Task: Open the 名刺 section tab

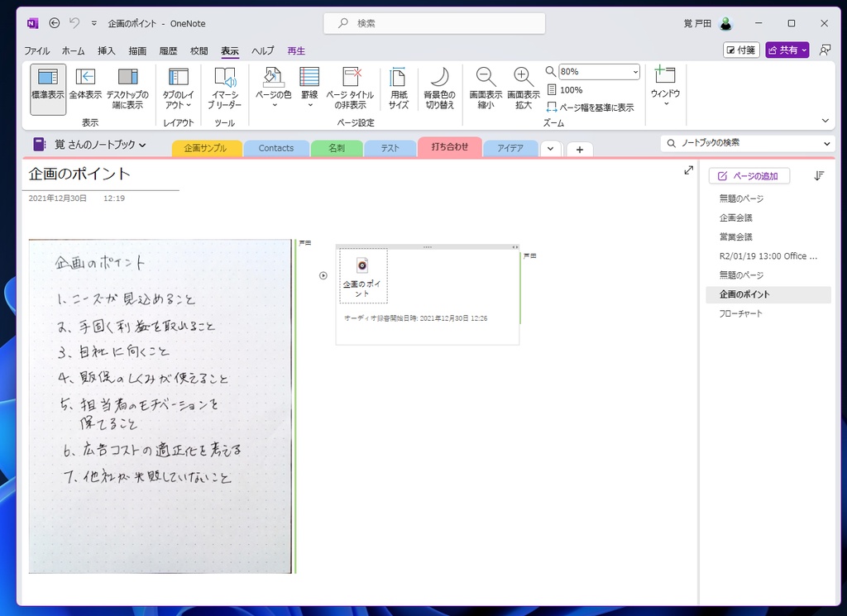Action: click(337, 148)
